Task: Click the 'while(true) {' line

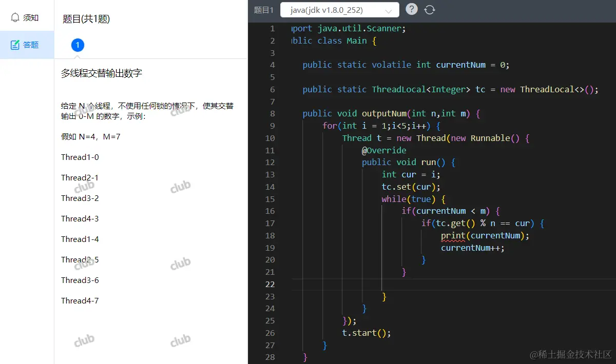Action: [414, 199]
